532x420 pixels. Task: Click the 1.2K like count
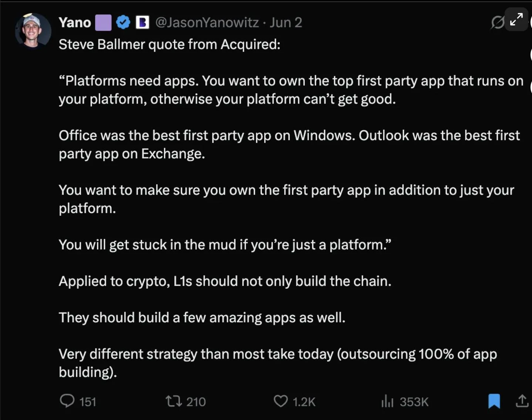303,402
